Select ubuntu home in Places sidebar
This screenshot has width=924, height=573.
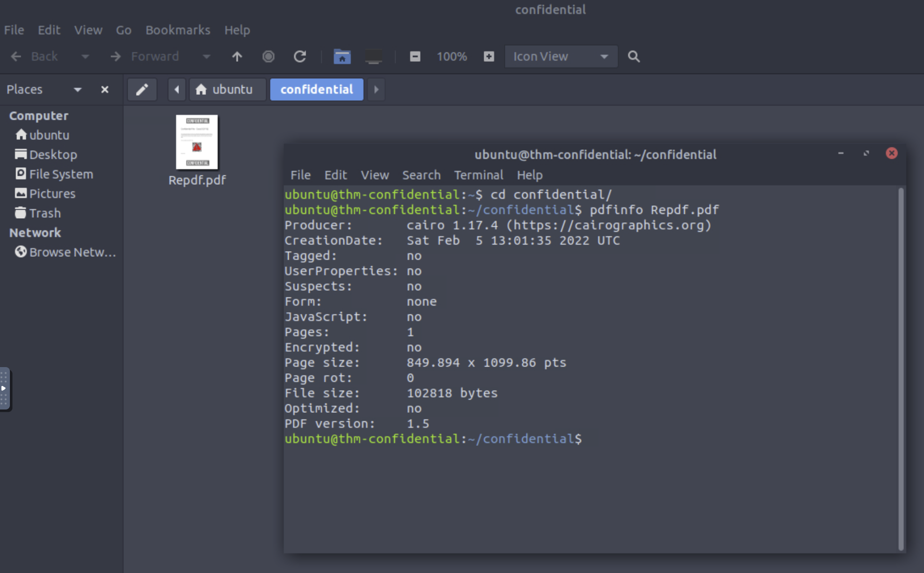(42, 135)
